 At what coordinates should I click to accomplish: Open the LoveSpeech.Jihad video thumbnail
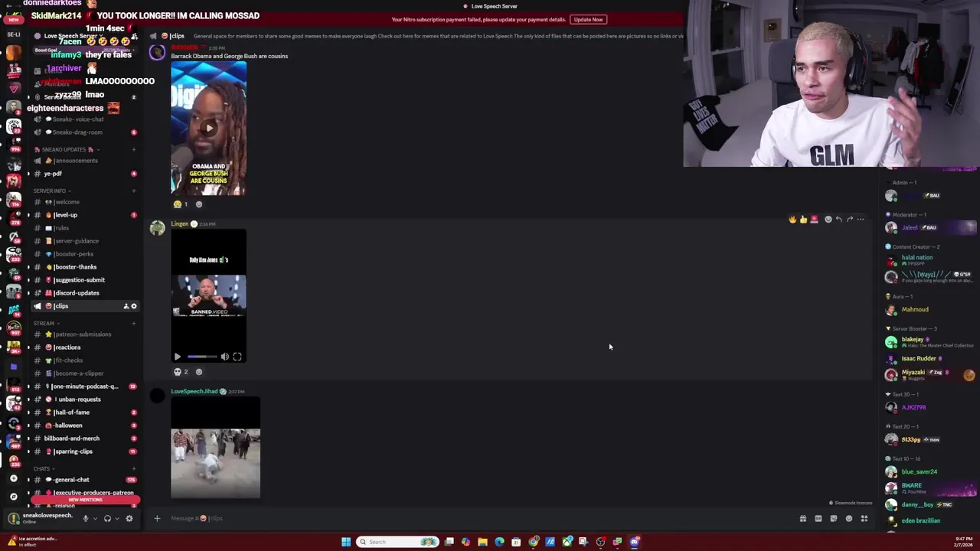coord(215,448)
